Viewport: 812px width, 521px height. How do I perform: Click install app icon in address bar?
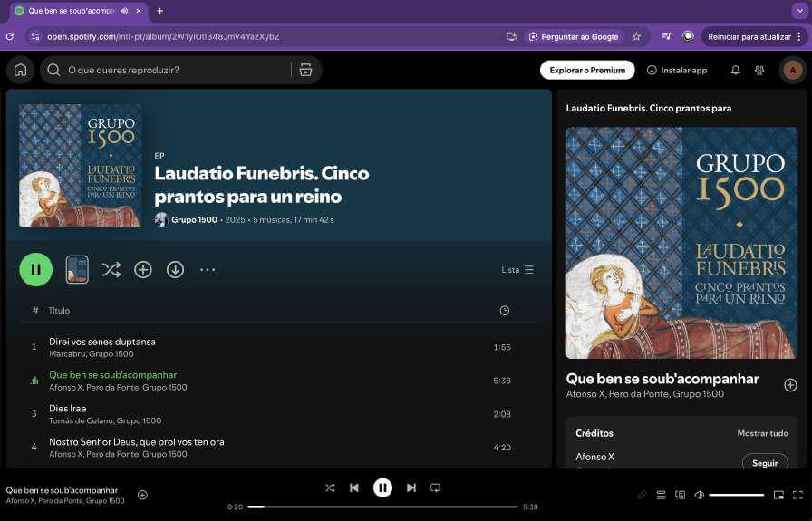511,37
